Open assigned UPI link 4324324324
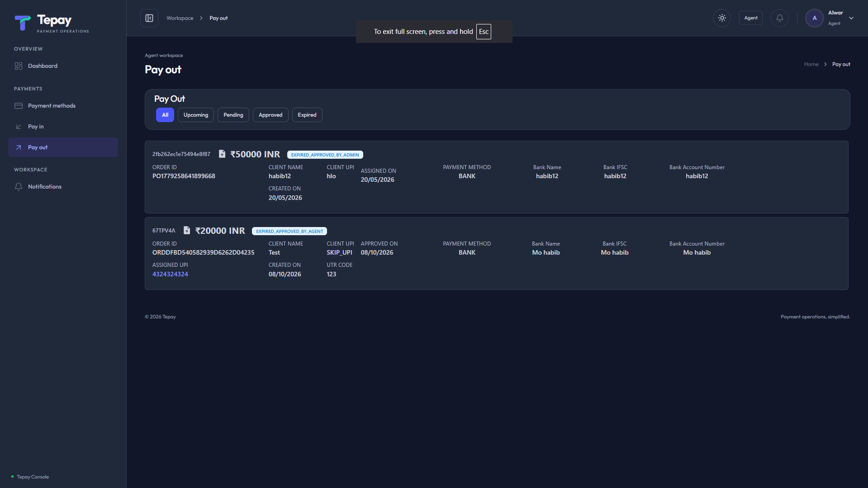 [x=170, y=274]
